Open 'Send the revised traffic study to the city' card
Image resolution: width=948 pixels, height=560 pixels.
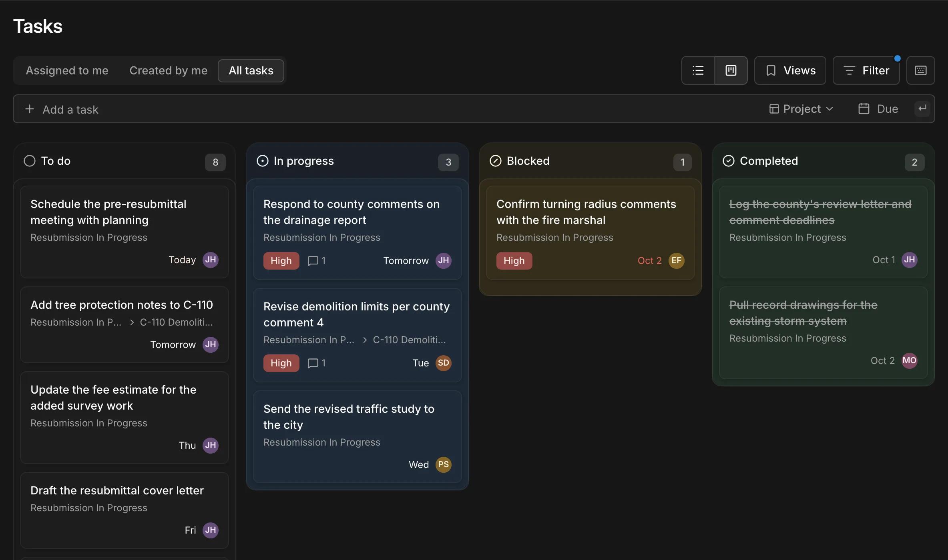pos(358,437)
